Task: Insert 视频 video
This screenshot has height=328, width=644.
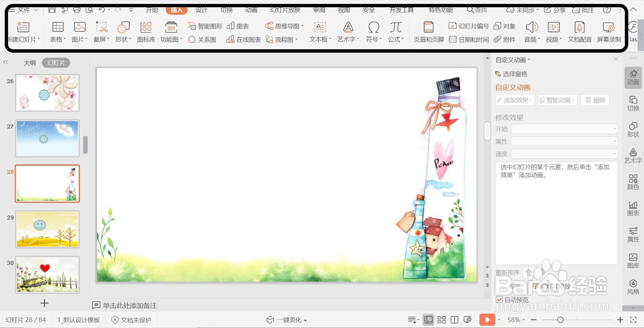Action: pyautogui.click(x=553, y=32)
